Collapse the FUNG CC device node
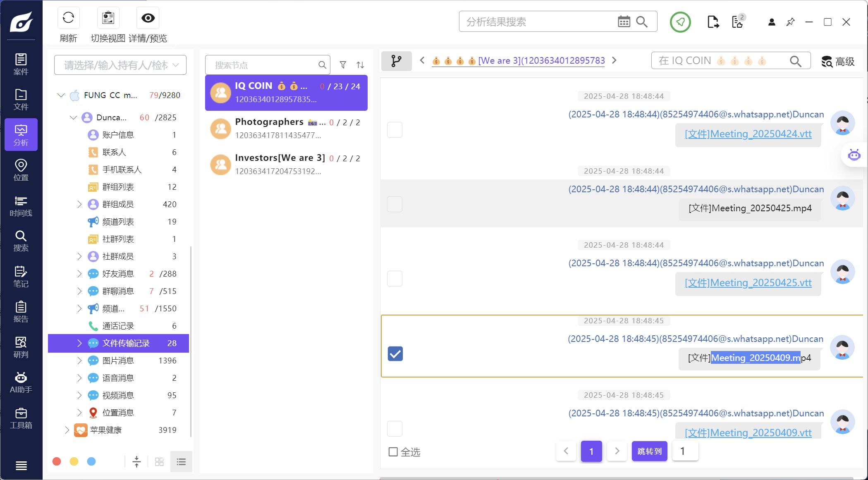The image size is (868, 480). coord(61,95)
